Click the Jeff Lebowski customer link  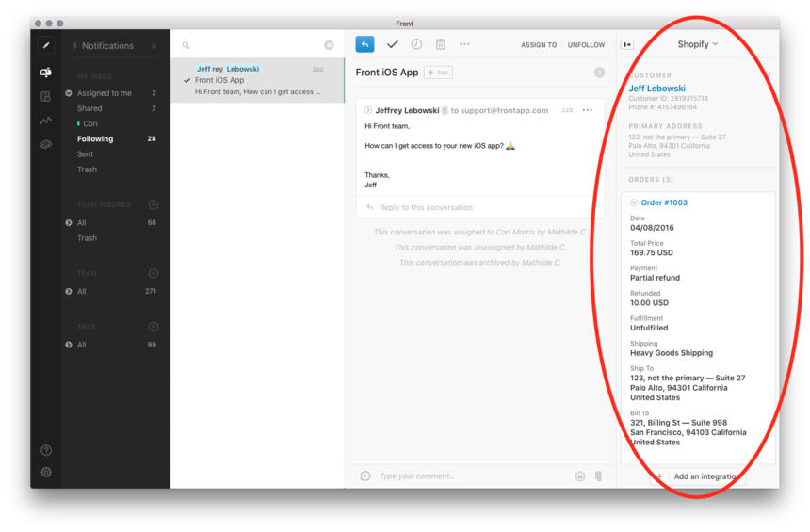(656, 89)
